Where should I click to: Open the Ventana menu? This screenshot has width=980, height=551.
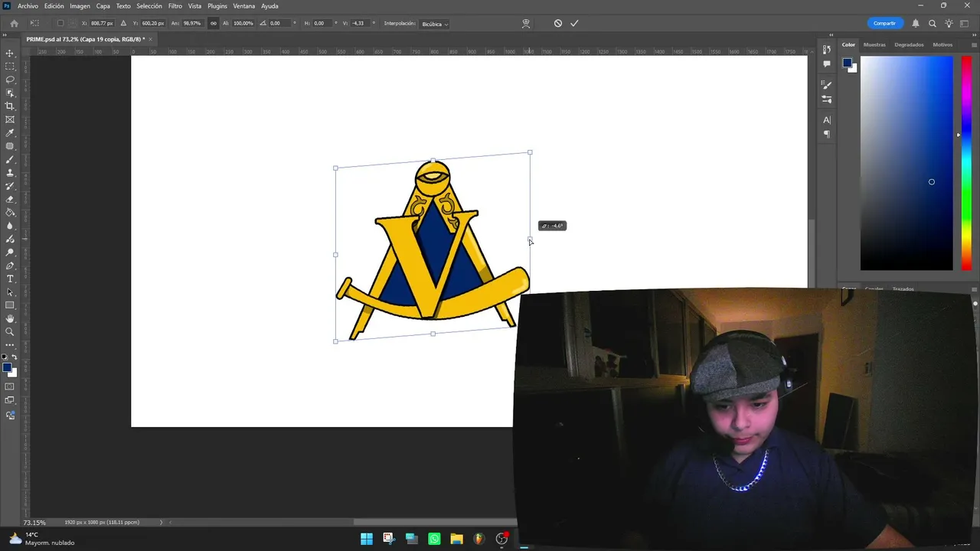click(x=244, y=6)
